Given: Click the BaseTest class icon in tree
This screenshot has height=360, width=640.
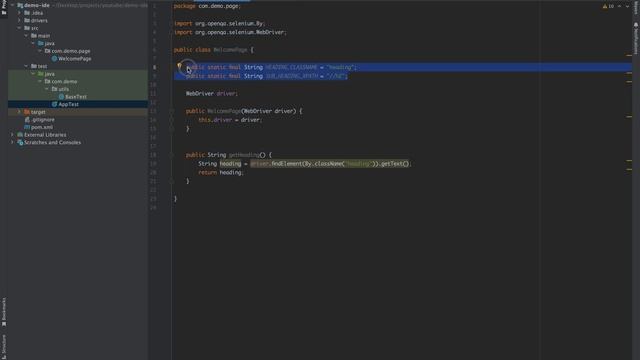Looking at the screenshot, I should (x=61, y=97).
